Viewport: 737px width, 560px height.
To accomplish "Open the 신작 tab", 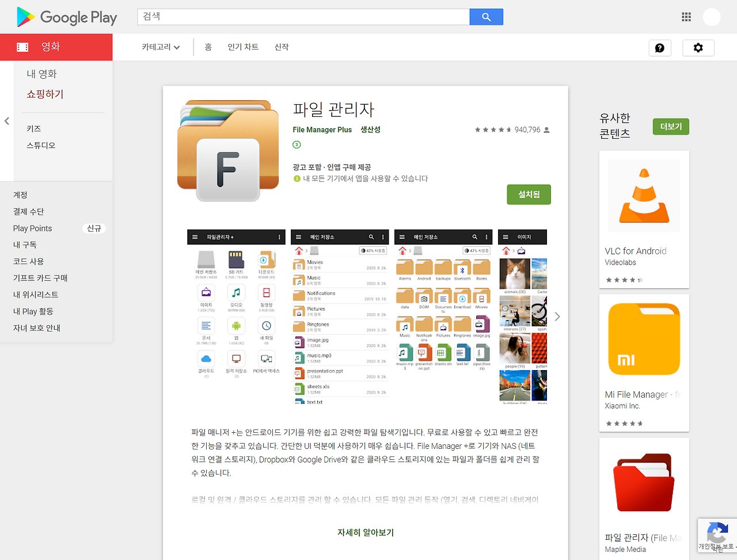I will 282,47.
